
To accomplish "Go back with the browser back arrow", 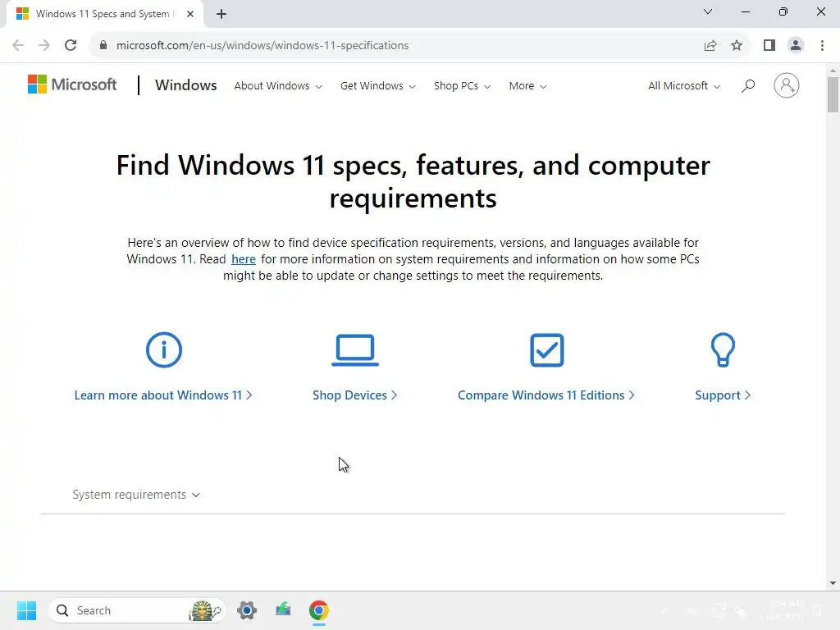I will [x=18, y=45].
